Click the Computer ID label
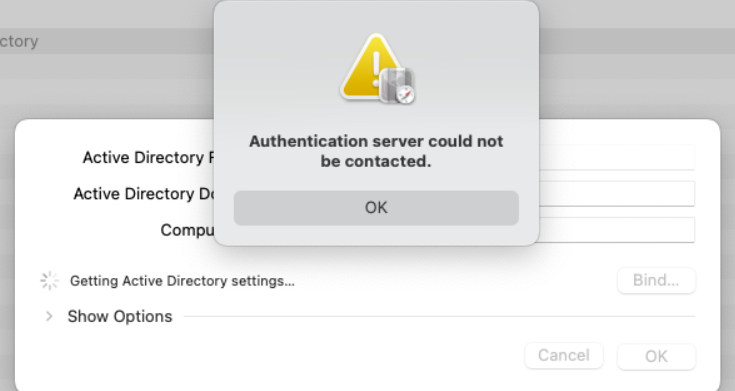This screenshot has width=735, height=391. point(187,230)
